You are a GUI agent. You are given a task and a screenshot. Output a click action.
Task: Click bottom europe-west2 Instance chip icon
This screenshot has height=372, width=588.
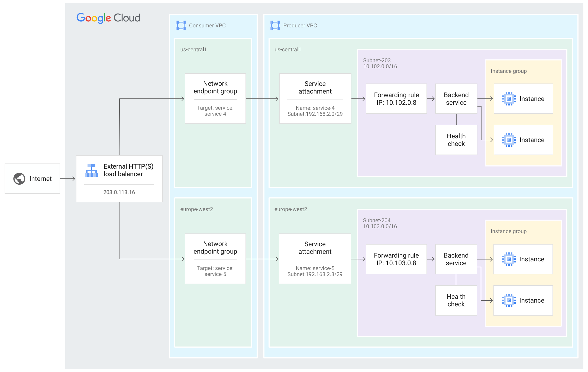tap(509, 300)
